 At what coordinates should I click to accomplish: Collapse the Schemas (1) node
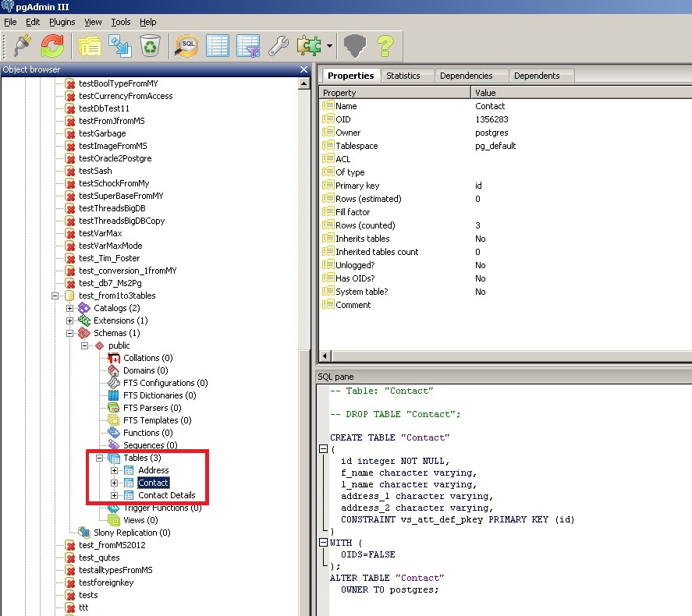tap(69, 334)
